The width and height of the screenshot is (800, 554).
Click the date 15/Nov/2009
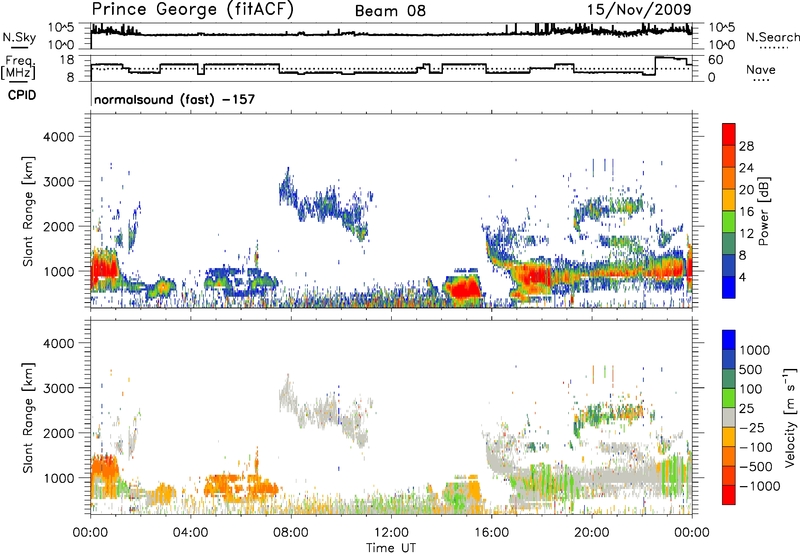pos(639,10)
